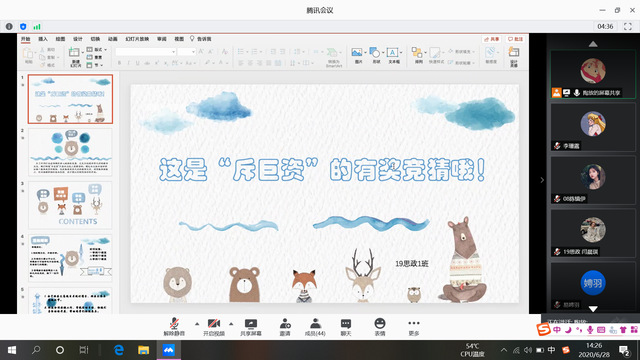This screenshot has width=640, height=360.
Task: Open members list 成员(44)
Action: [315, 327]
